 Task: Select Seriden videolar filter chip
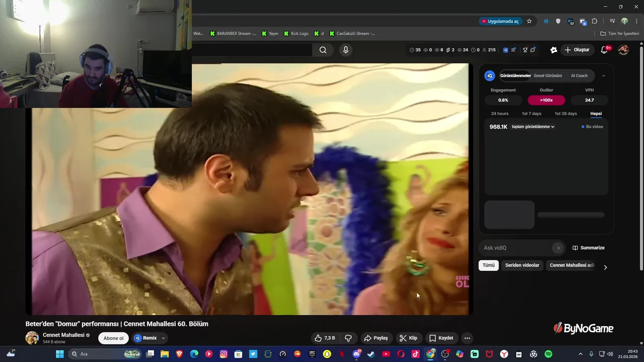click(x=522, y=265)
